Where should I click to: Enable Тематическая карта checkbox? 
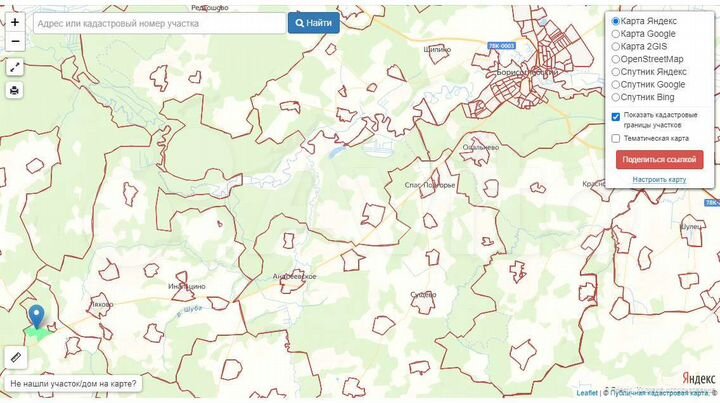pos(616,138)
